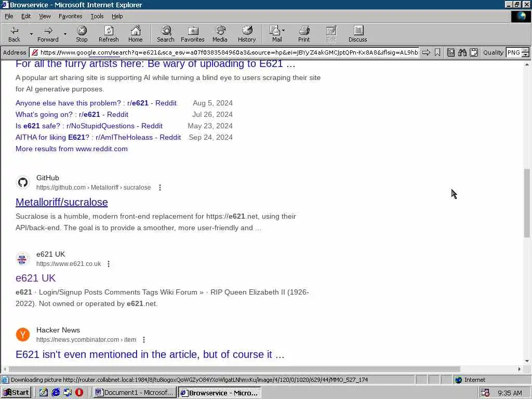
Task: Open the File menu
Action: tap(9, 16)
